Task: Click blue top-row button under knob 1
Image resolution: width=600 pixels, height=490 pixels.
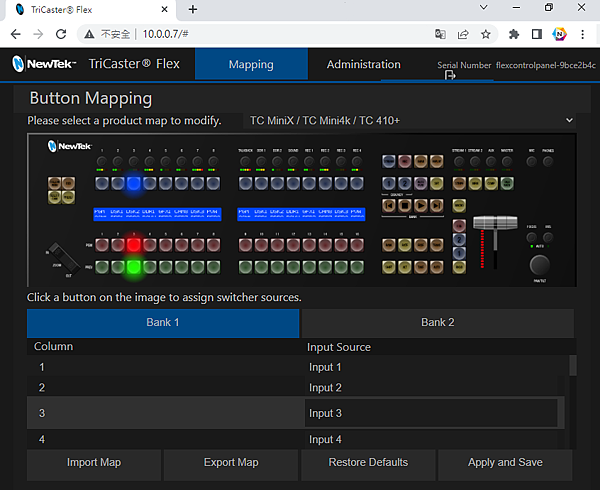Action: pos(102,184)
